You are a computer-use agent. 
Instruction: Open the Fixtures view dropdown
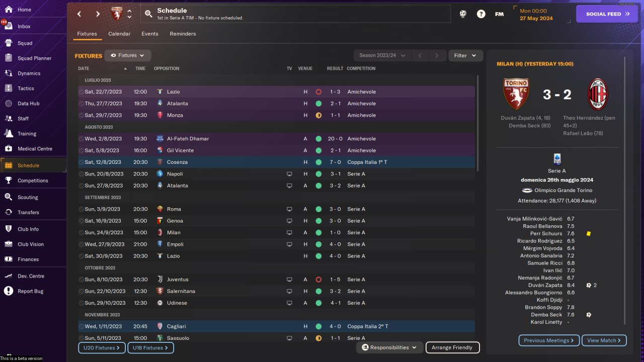(x=128, y=56)
